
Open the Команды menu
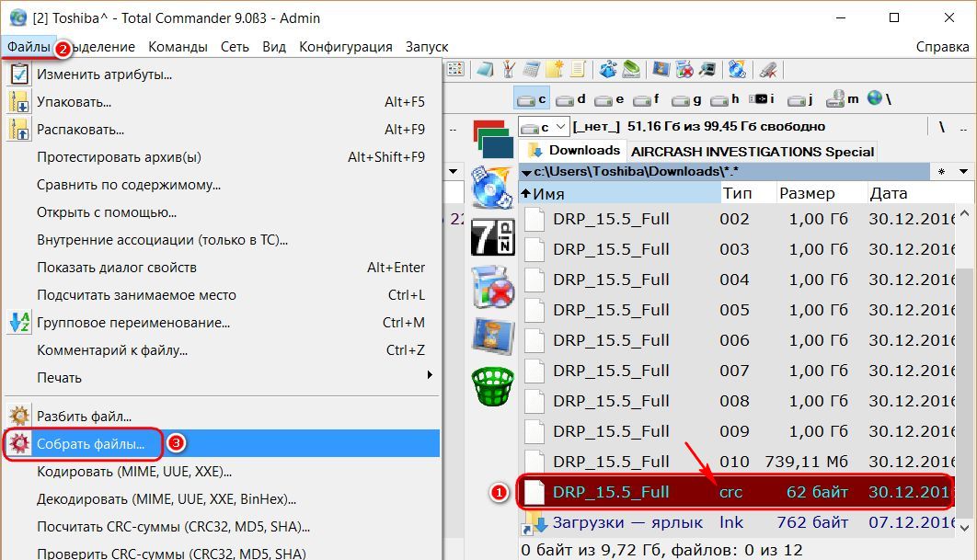(178, 47)
